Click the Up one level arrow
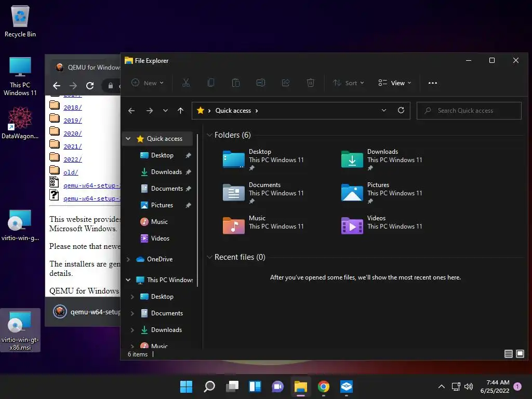 180,111
